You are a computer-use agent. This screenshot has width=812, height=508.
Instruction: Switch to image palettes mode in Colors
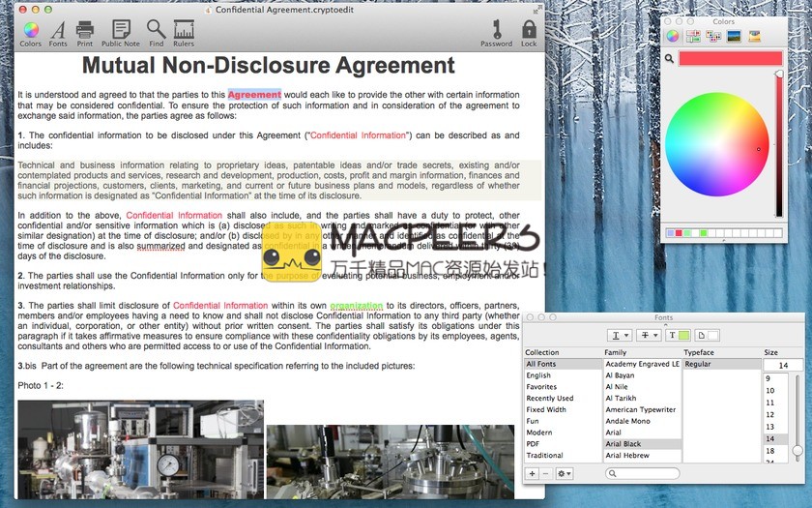(734, 36)
